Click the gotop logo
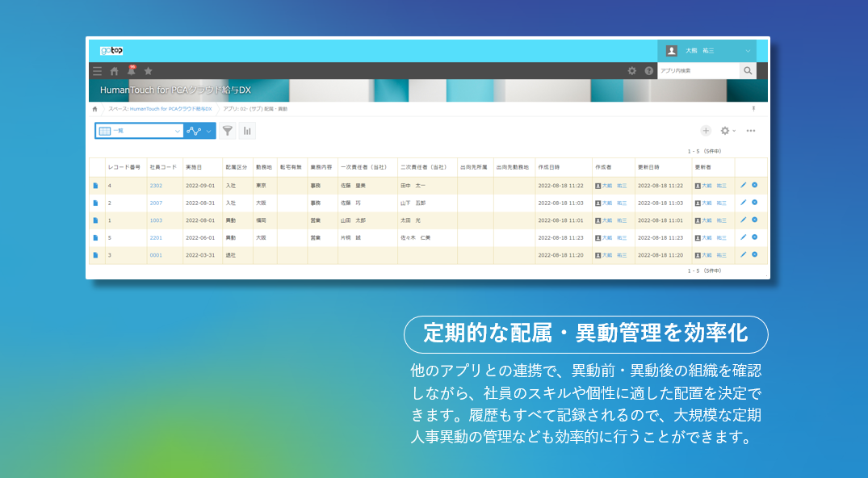 (x=111, y=51)
